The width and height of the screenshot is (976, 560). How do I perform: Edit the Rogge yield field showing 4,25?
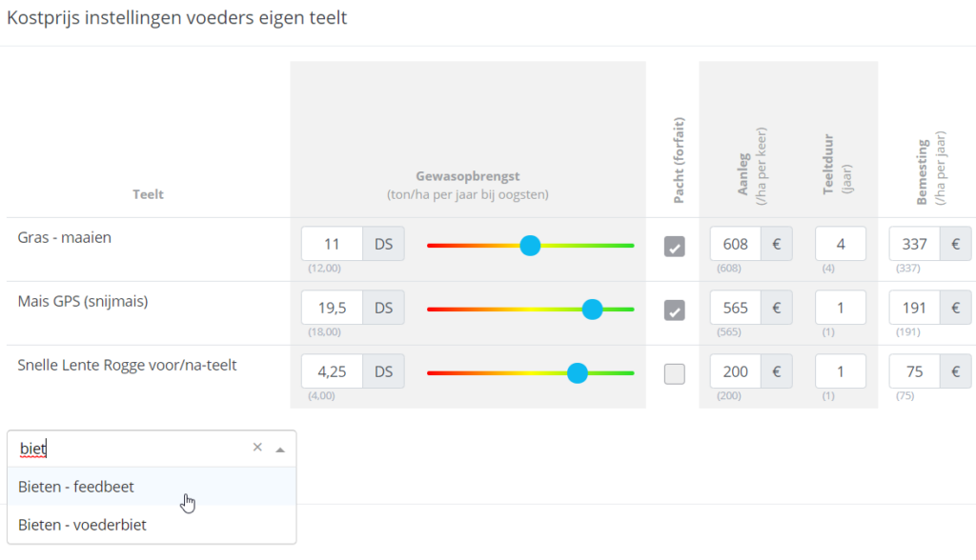point(332,371)
